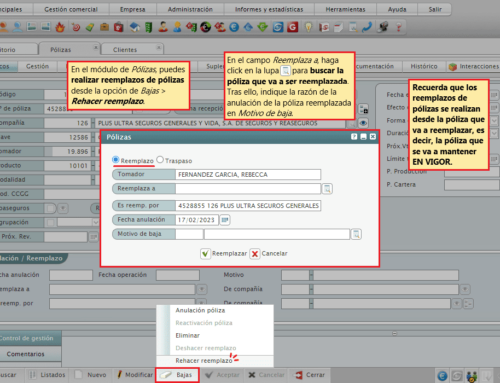Open the Herramientas menu
The height and width of the screenshot is (383, 500).
345,9
